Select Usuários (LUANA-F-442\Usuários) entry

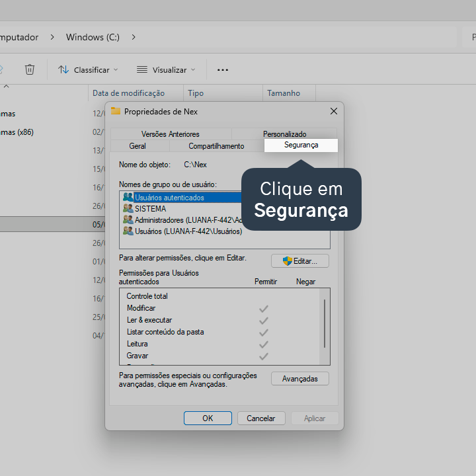click(182, 231)
